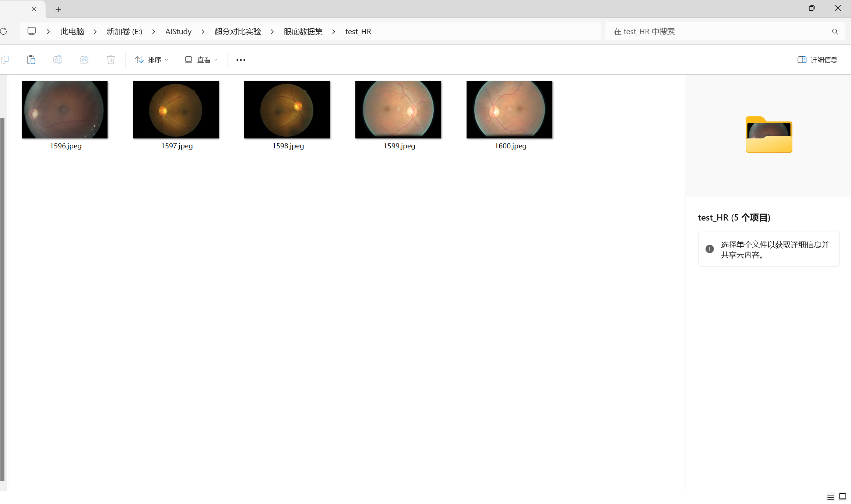Click the rename icon in toolbar

58,60
